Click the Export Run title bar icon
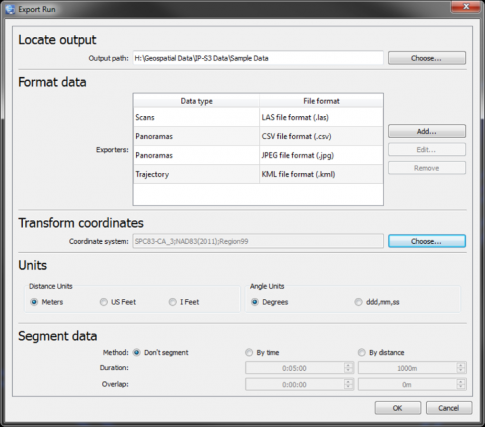This screenshot has width=485, height=427. point(10,9)
